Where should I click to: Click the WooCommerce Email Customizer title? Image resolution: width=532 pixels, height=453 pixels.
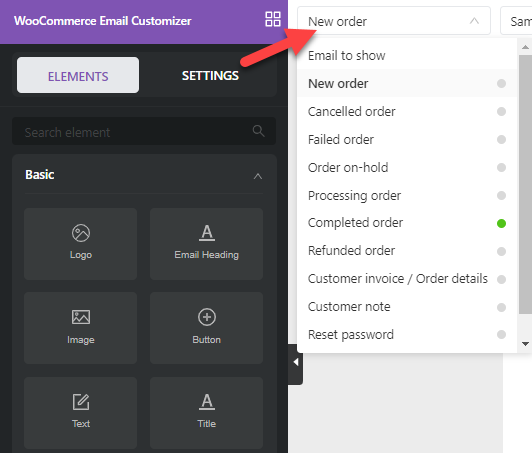102,21
